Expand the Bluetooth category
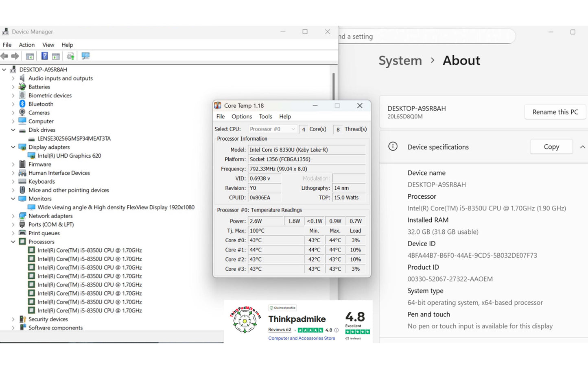Screen dimensions: 588x369 pos(13,104)
